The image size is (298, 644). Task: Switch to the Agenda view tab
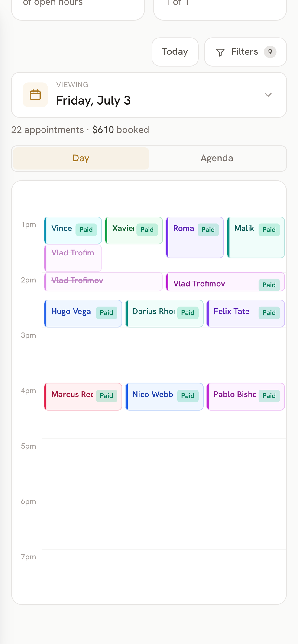pos(217,158)
